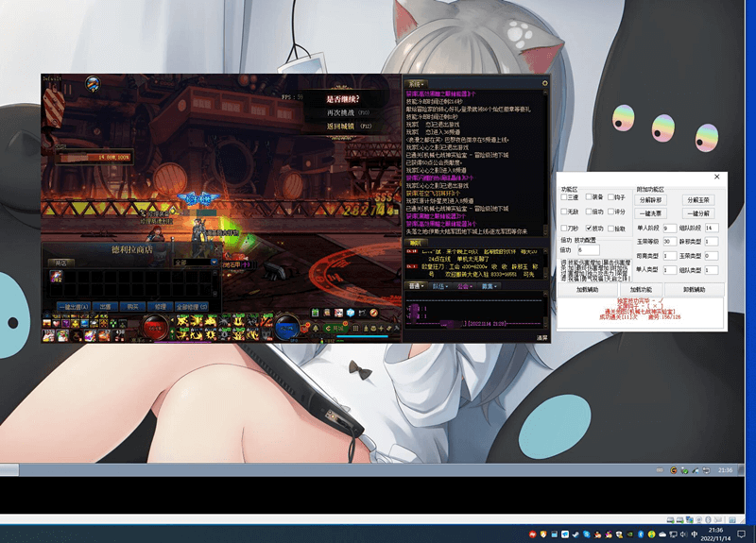Click the 出售 shop button
Screen dimensions: 756x543
point(105,306)
